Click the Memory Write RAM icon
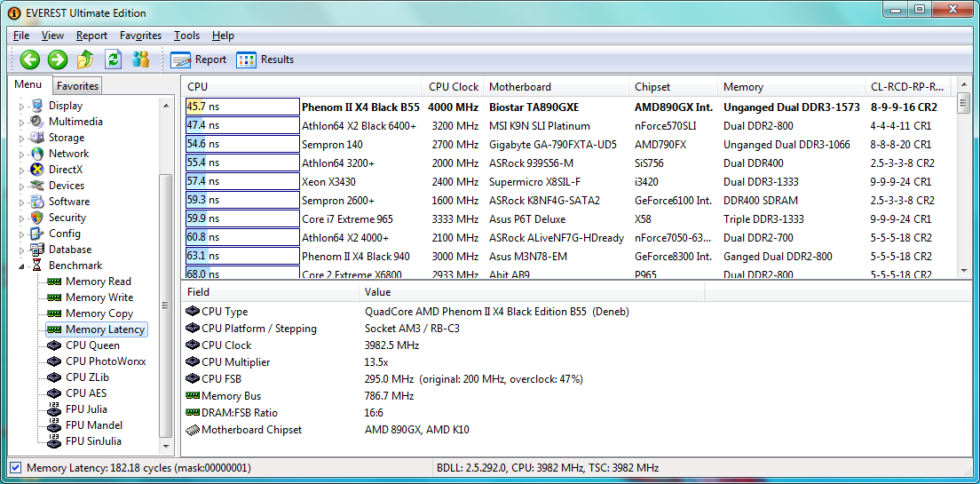This screenshot has height=484, width=980. pos(54,298)
